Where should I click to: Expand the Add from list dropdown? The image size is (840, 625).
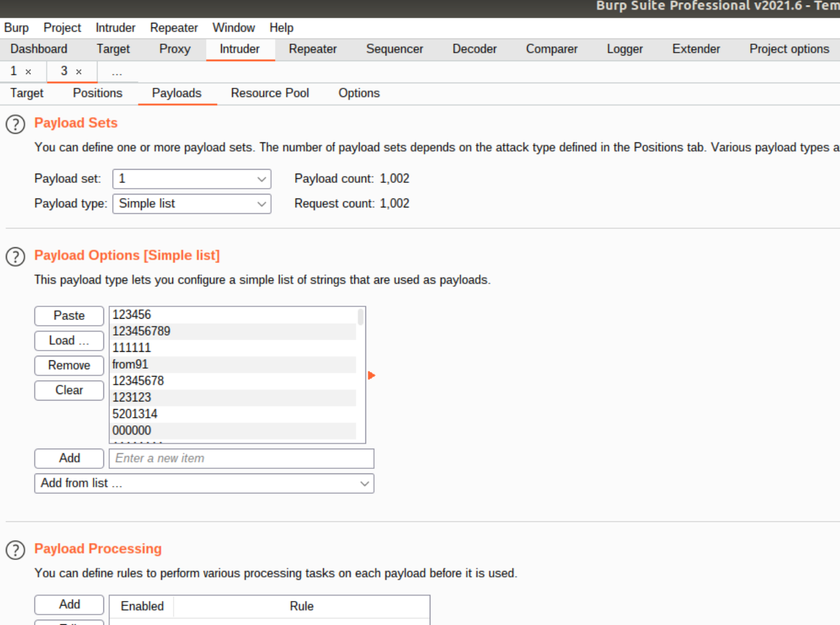(x=204, y=483)
